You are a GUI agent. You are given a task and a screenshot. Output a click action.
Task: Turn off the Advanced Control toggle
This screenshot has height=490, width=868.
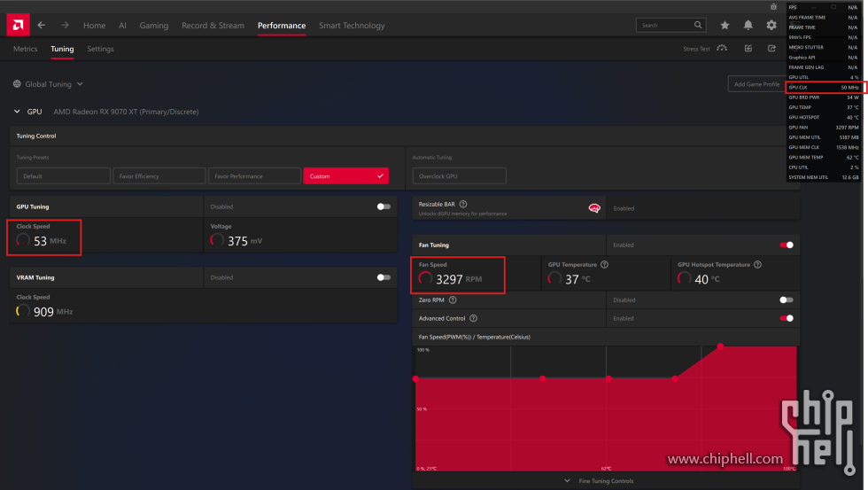(787, 318)
